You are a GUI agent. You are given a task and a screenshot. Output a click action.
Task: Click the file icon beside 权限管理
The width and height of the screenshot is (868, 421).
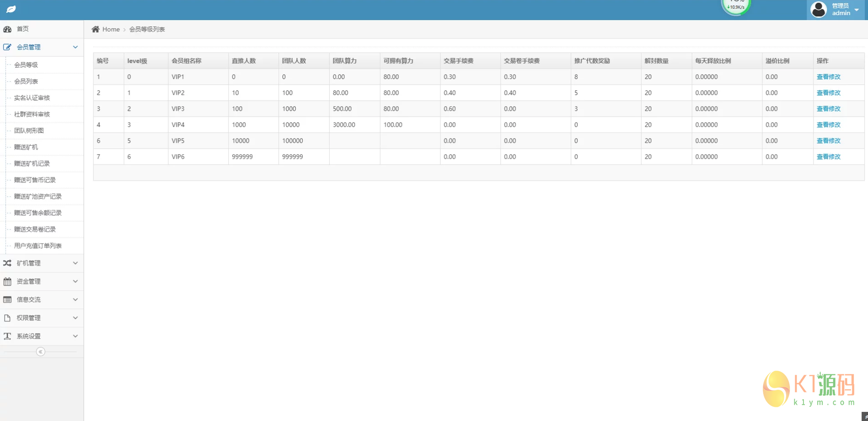coord(7,318)
